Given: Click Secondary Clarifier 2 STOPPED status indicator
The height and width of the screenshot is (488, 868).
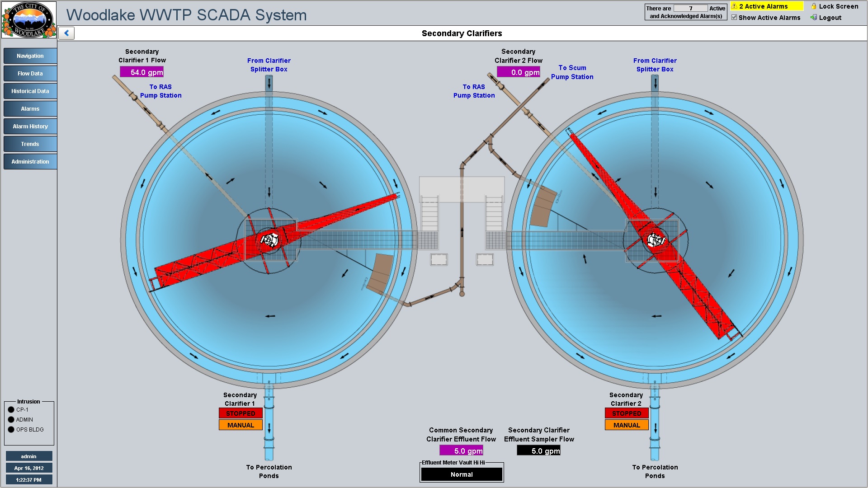Looking at the screenshot, I should [627, 413].
